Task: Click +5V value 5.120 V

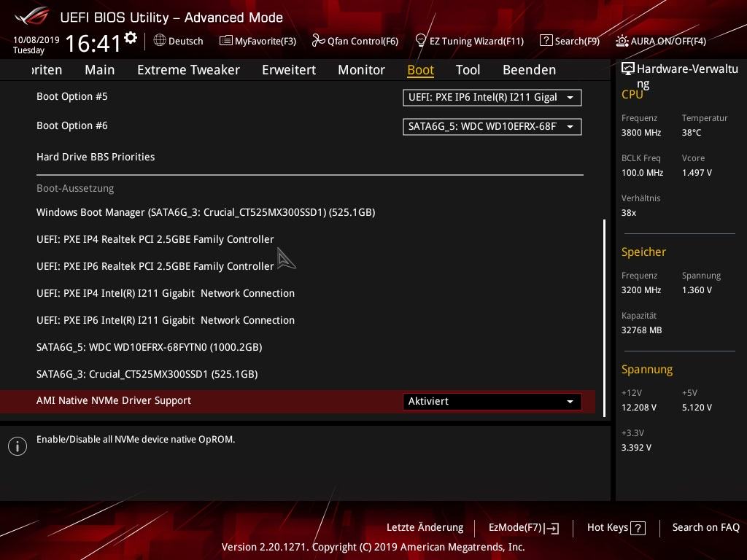Action: pyautogui.click(x=697, y=408)
